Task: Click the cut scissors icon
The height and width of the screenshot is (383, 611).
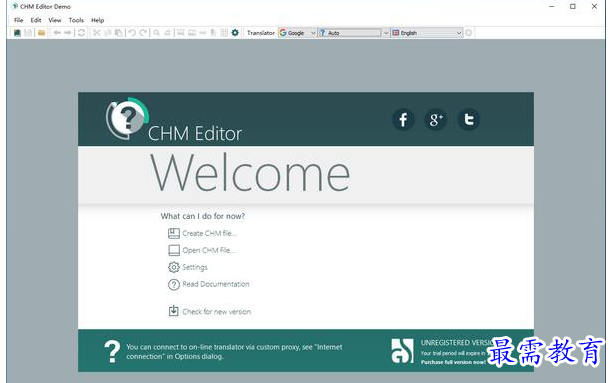Action: (96, 33)
